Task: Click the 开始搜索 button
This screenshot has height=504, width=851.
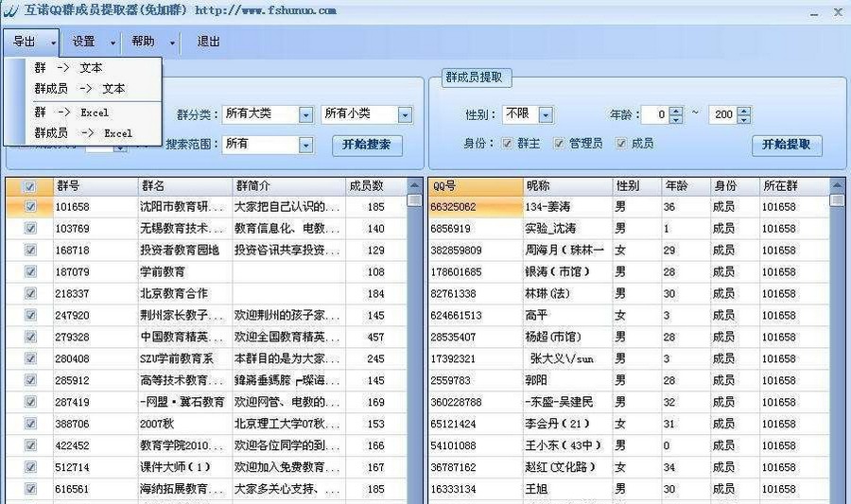Action: tap(367, 145)
